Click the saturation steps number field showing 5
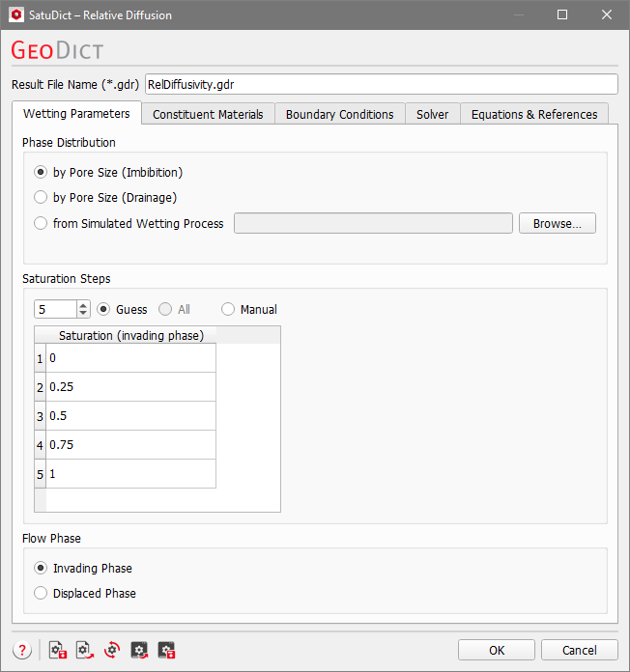 point(56,309)
